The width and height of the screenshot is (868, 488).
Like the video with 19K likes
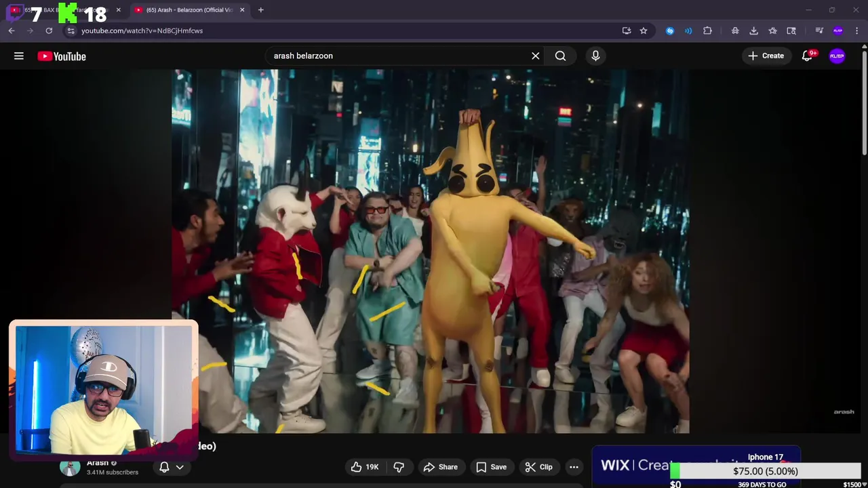(365, 467)
